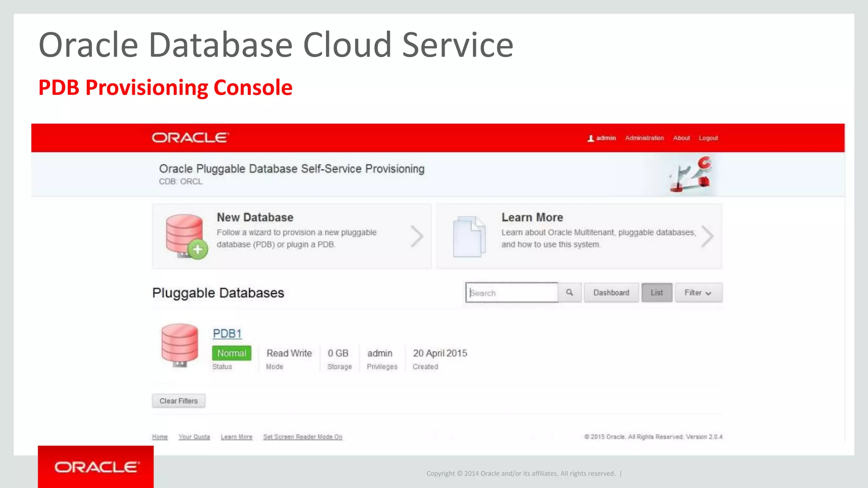This screenshot has height=488, width=868.
Task: Open the Administration menu link
Action: [x=644, y=138]
